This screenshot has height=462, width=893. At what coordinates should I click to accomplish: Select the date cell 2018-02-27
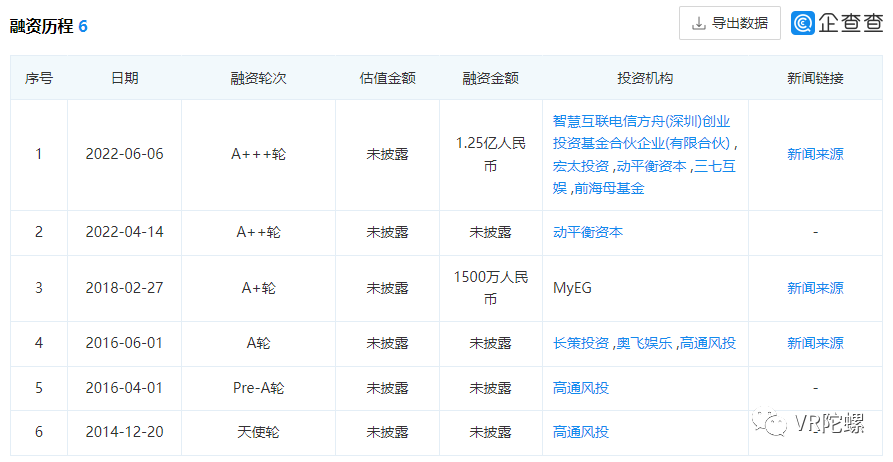125,288
